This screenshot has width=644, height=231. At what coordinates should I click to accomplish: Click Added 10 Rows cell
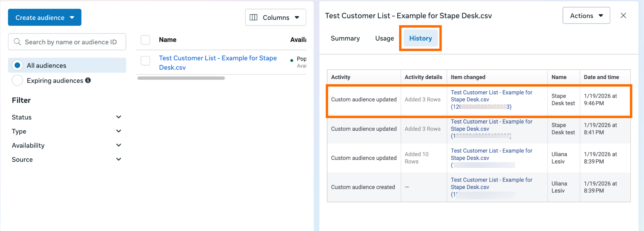click(417, 158)
